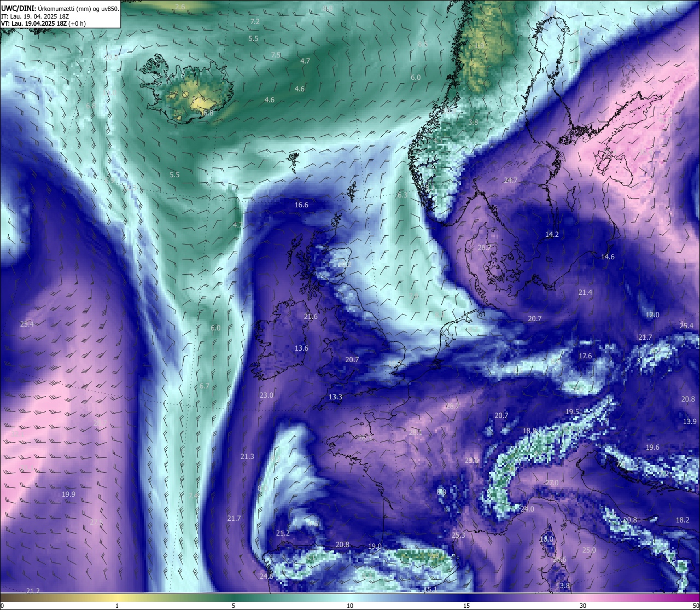This screenshot has height=610, width=700.
Task: Pick the pink color-bar segment near 30
Action: (583, 597)
